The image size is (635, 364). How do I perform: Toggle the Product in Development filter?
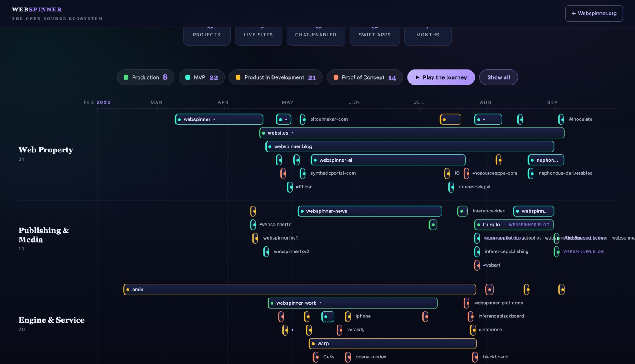click(x=276, y=77)
